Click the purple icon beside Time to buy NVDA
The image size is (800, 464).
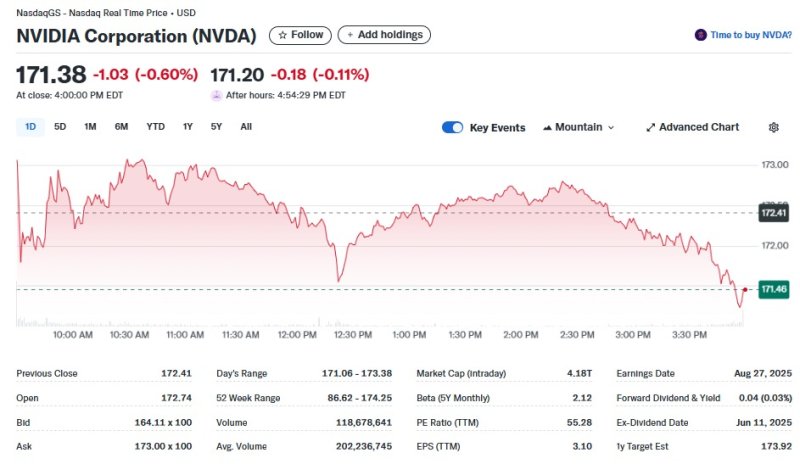pos(700,35)
